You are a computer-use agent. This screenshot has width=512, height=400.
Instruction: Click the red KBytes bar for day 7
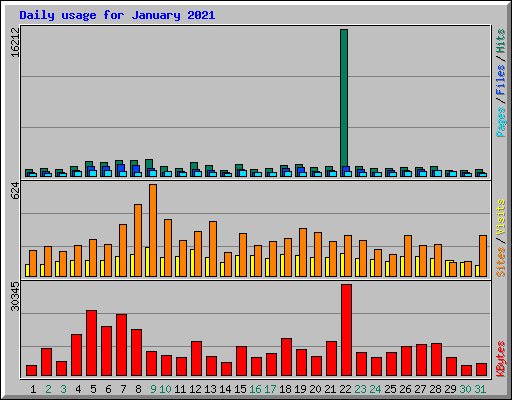tap(122, 345)
